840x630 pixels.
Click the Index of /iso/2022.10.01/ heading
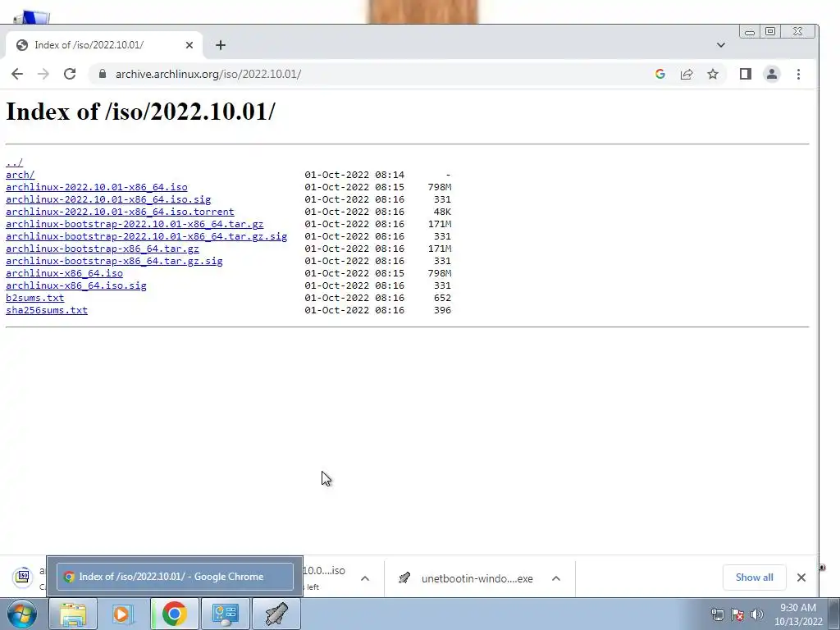pos(140,112)
